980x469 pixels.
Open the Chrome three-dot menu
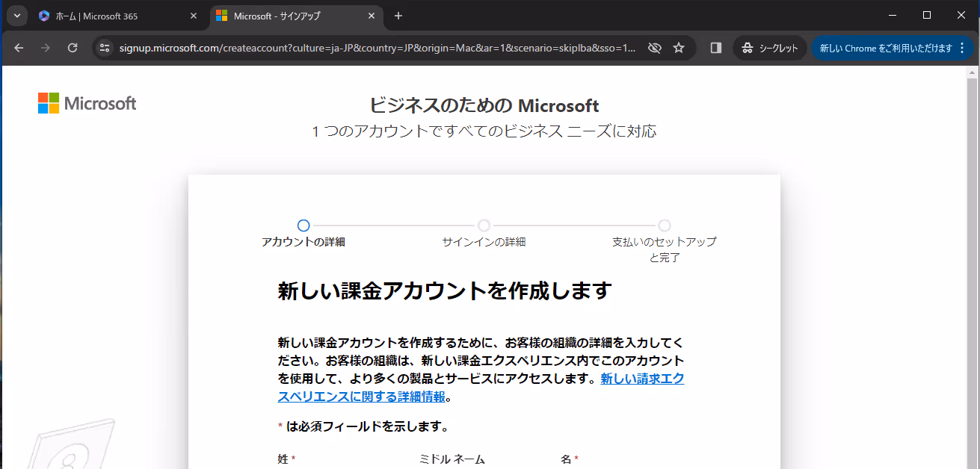coord(962,48)
